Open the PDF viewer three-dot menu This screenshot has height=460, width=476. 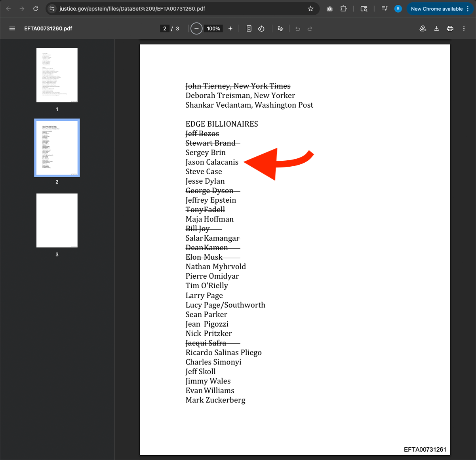(464, 28)
